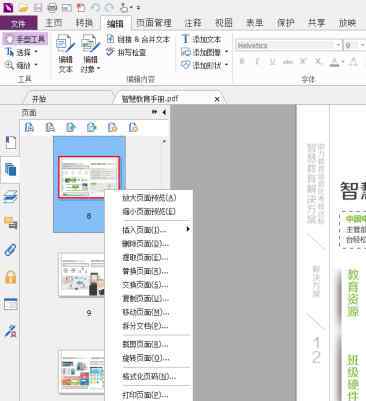The height and width of the screenshot is (401, 366).
Task: Click the redo arrow in quick access toolbar
Action: [x=110, y=7]
